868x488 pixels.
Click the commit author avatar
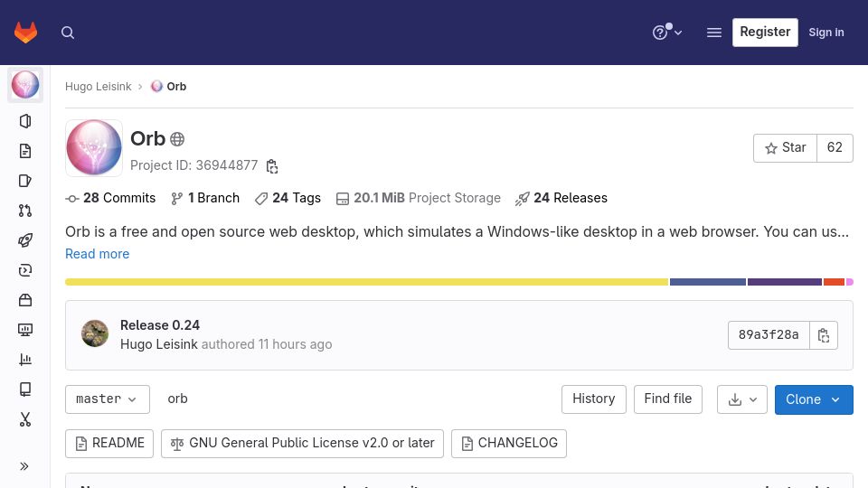(x=95, y=333)
